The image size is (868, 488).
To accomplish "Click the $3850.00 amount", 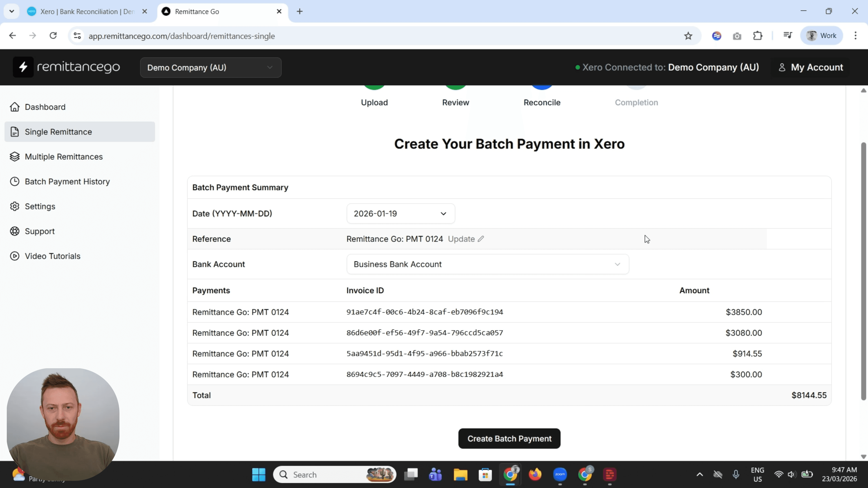I will click(744, 312).
